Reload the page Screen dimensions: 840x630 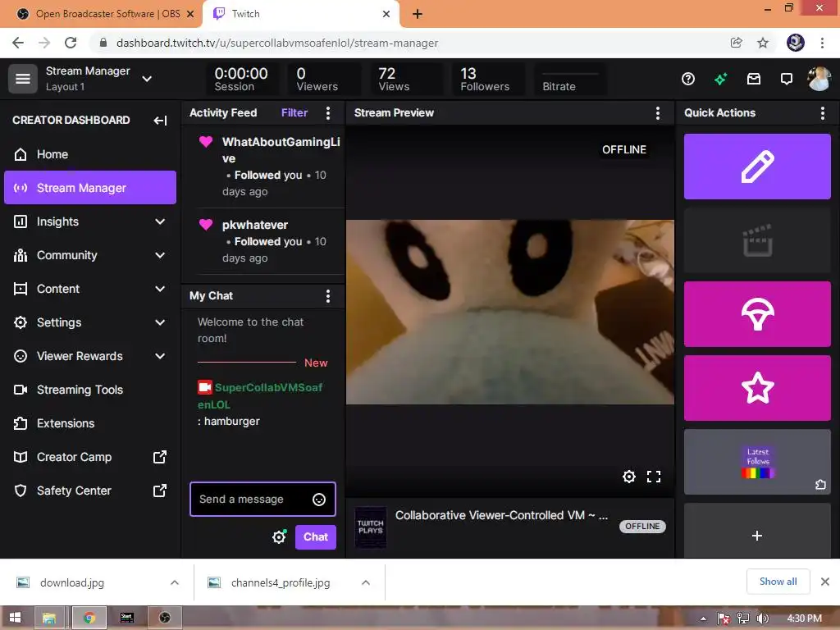(x=71, y=43)
